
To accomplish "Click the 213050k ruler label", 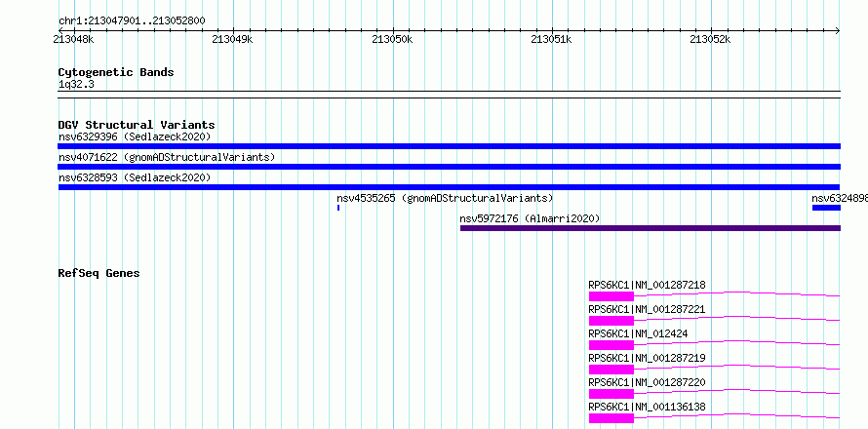I will click(392, 39).
